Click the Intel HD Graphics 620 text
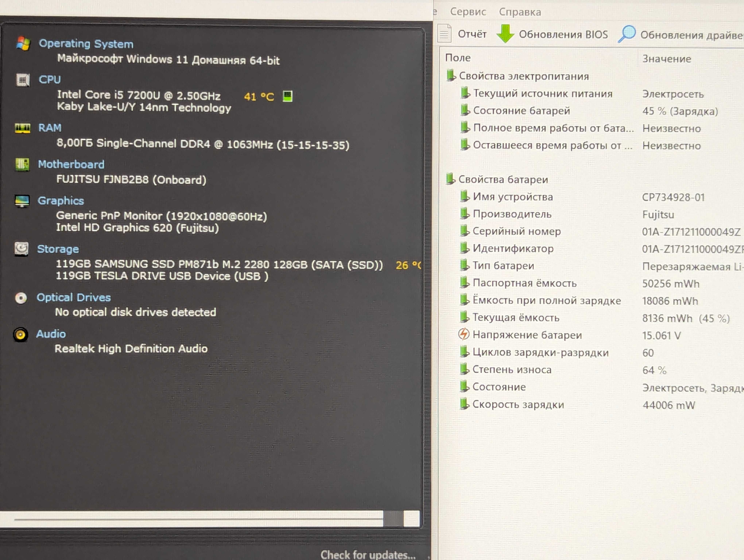This screenshot has width=744, height=560. 137,228
